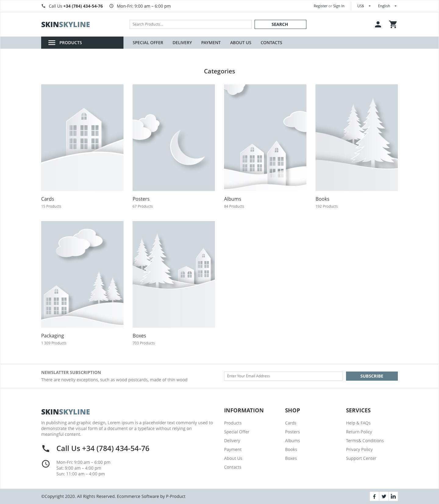Click Books in the footer Shop list
This screenshot has width=439, height=504.
pos(291,449)
